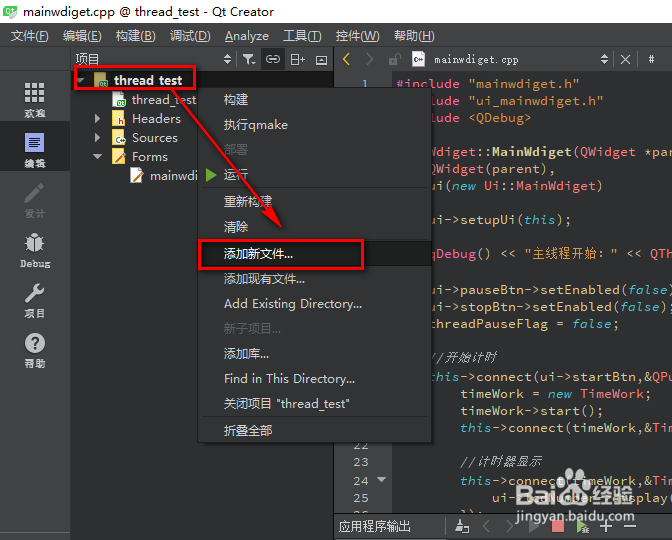Viewport: 672px width, 540px height.
Task: Click the filter tree funnel icon
Action: (x=249, y=59)
